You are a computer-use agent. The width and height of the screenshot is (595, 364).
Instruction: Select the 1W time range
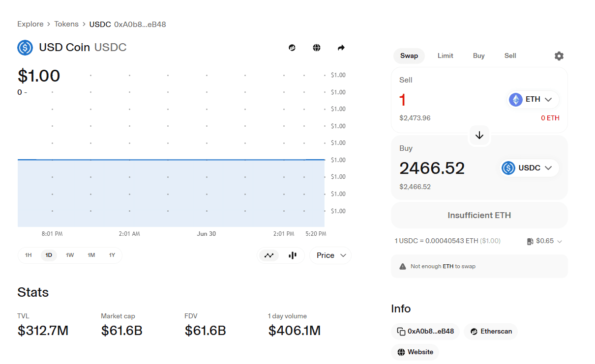click(x=70, y=255)
